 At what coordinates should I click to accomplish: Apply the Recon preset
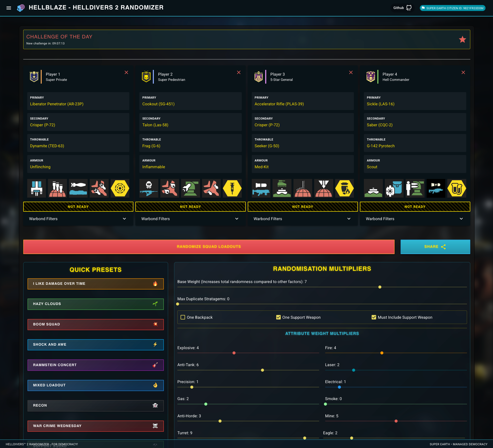pos(96,406)
